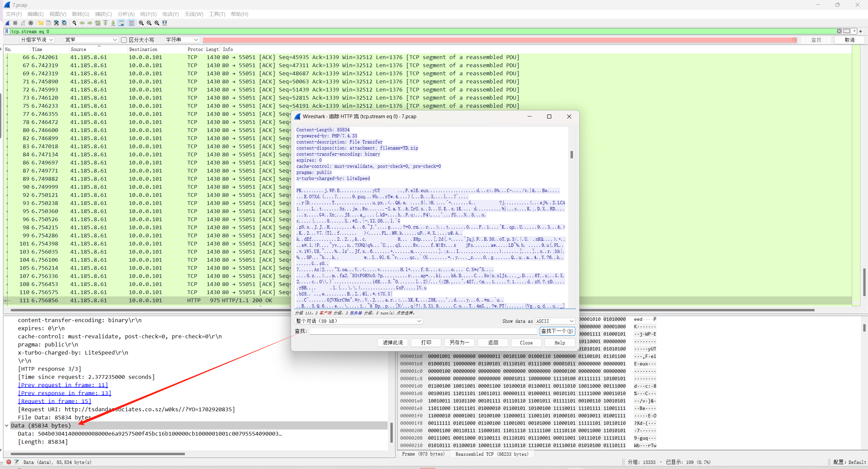Click the start capture shark fin icon
The image size is (868, 469).
7,23
